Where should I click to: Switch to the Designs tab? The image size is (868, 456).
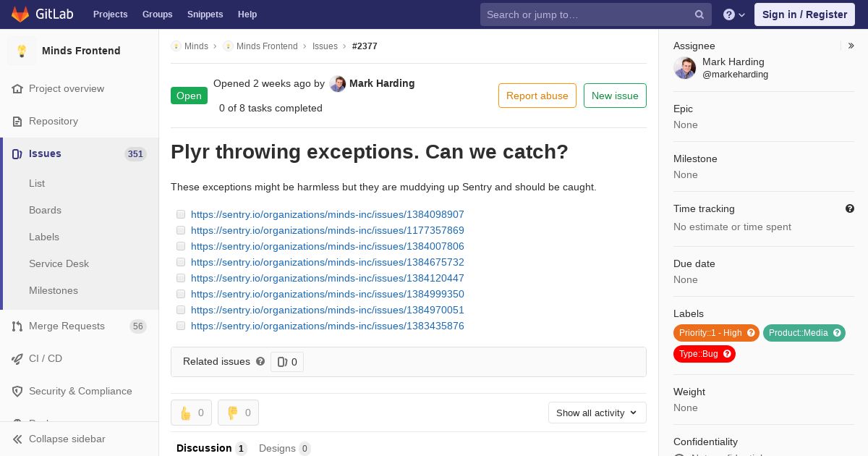coord(284,448)
